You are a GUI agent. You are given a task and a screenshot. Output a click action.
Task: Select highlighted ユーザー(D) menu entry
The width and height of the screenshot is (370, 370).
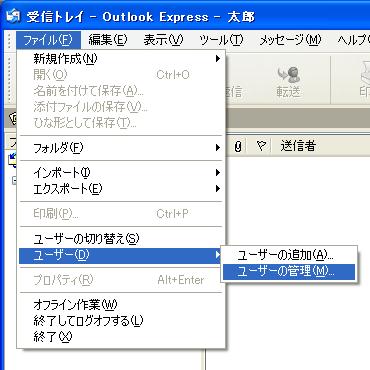[121, 256]
